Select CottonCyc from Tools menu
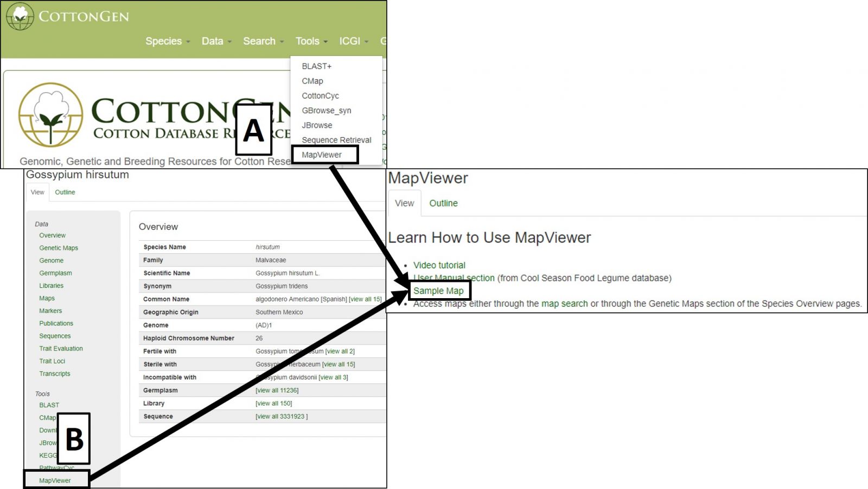Image resolution: width=868 pixels, height=489 pixels. click(320, 95)
